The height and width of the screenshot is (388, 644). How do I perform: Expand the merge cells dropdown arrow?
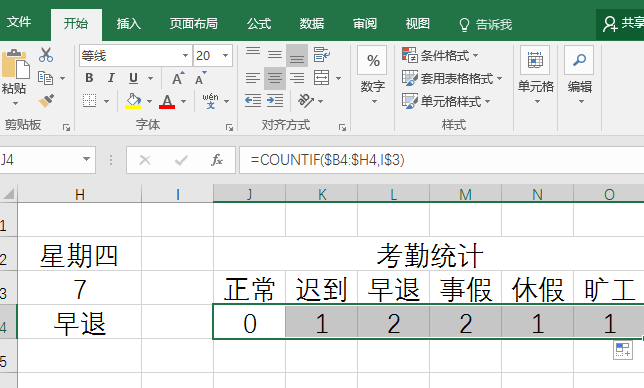click(338, 78)
